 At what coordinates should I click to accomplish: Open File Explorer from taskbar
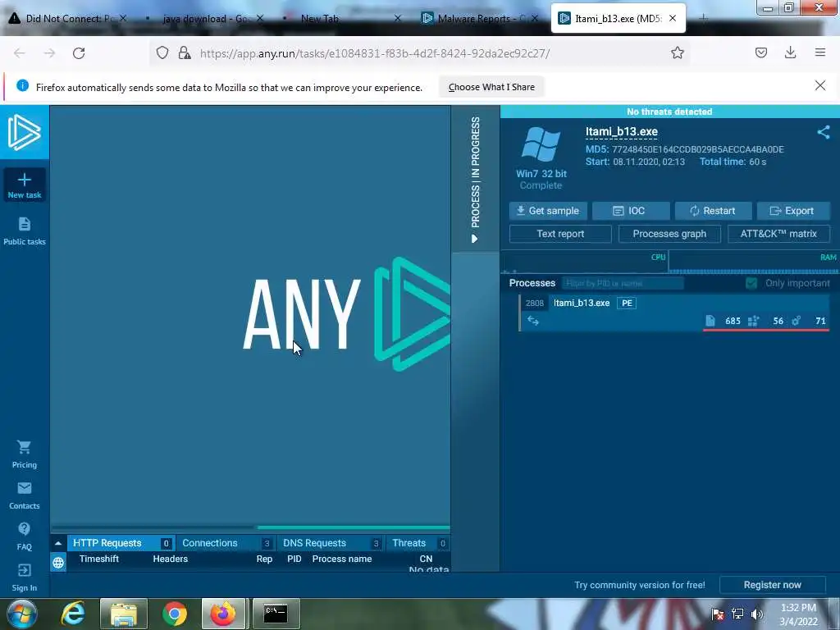[124, 614]
